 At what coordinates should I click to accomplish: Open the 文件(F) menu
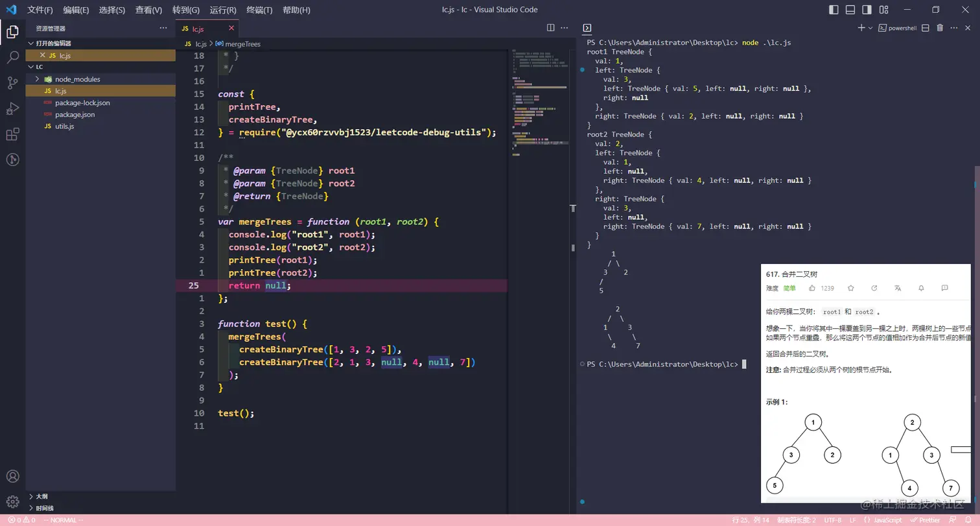[40, 10]
